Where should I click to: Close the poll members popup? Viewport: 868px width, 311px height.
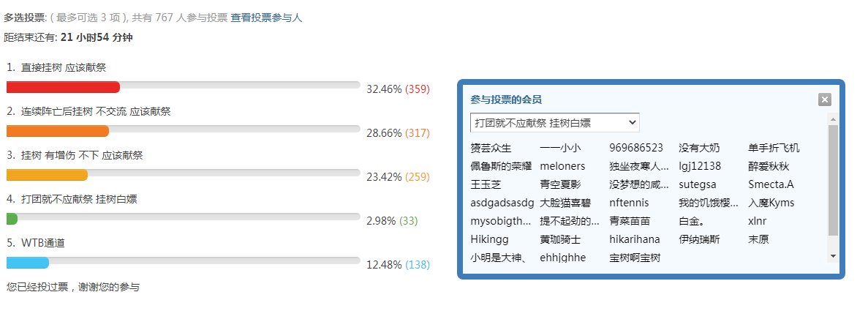[x=824, y=100]
